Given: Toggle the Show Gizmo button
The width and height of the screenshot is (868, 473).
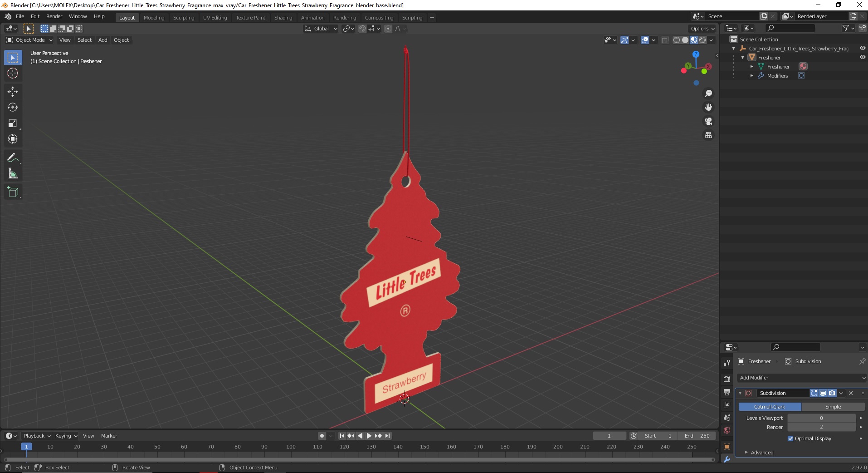Looking at the screenshot, I should (x=624, y=40).
